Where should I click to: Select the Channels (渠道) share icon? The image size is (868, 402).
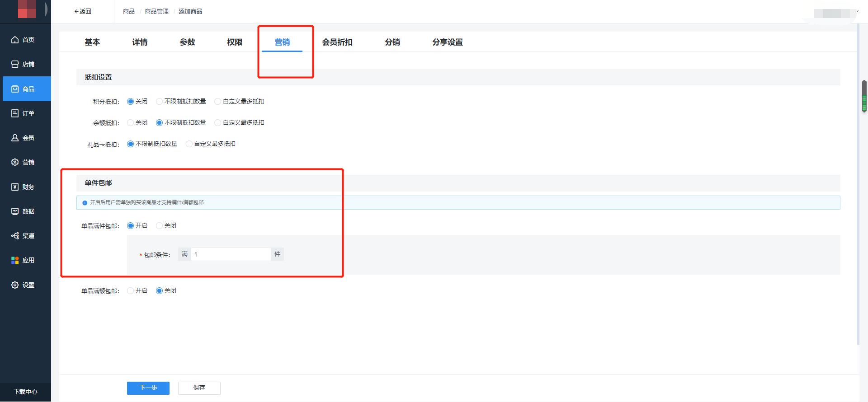(x=15, y=236)
